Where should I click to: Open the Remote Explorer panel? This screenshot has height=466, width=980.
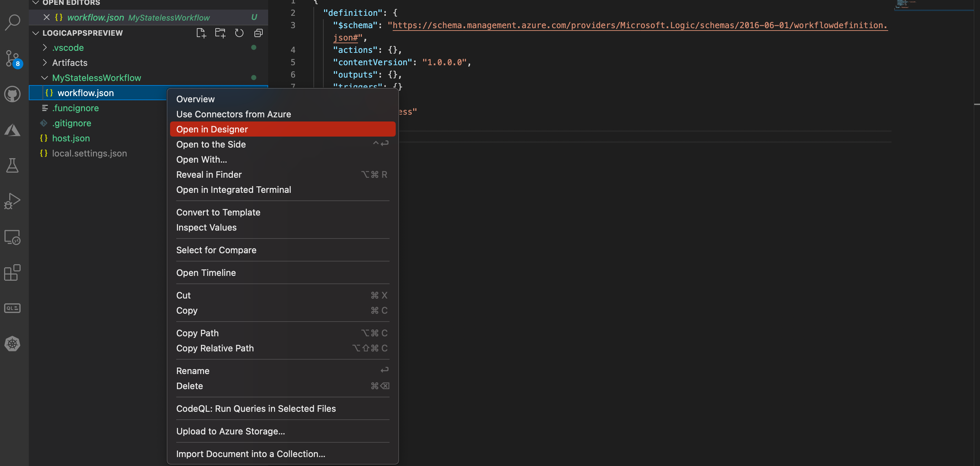[x=13, y=237]
